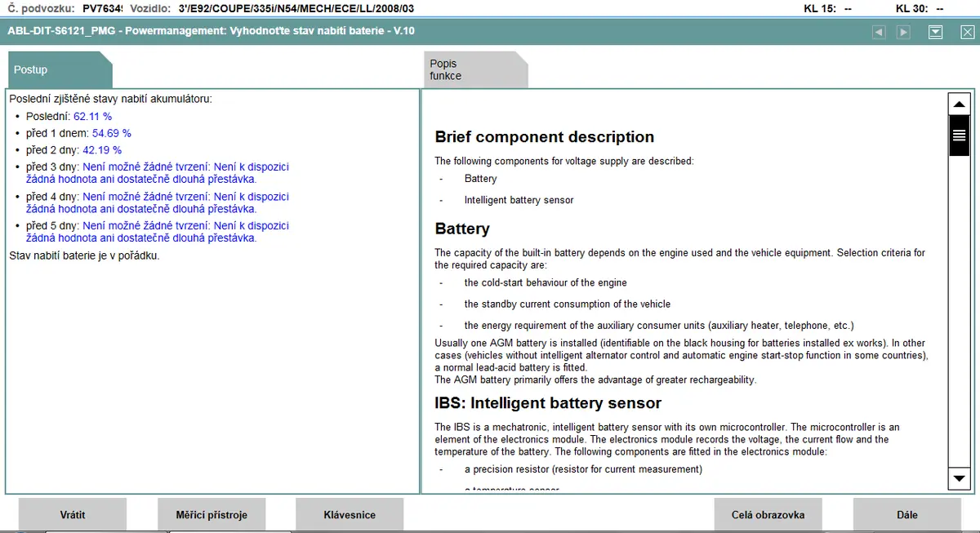Select the last charge value 62.11 %
Screen dimensions: 980x533
click(93, 117)
